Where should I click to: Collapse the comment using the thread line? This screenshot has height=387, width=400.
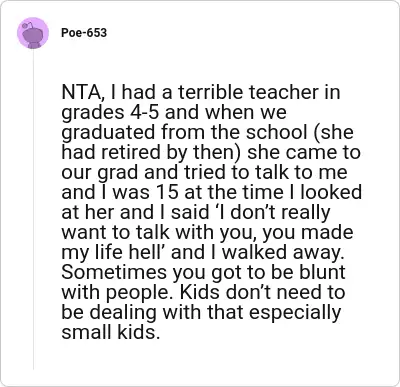click(33, 209)
